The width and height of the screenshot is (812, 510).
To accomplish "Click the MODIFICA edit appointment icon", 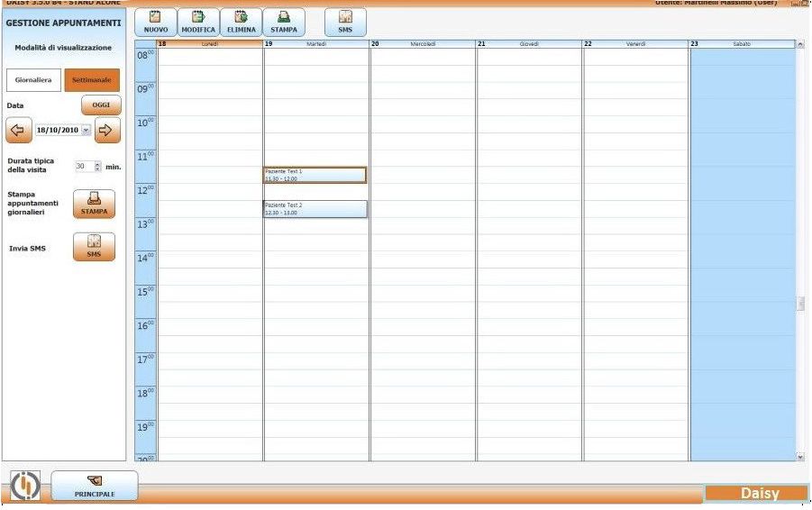I will 198,17.
